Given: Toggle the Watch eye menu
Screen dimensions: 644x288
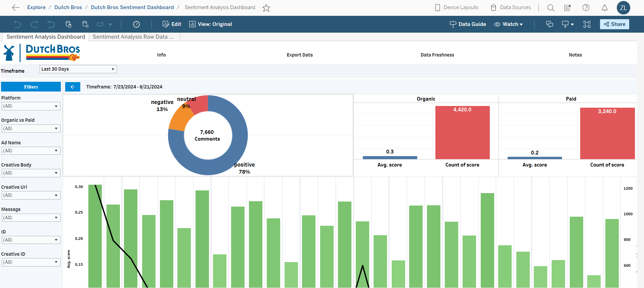Looking at the screenshot, I should (x=508, y=24).
